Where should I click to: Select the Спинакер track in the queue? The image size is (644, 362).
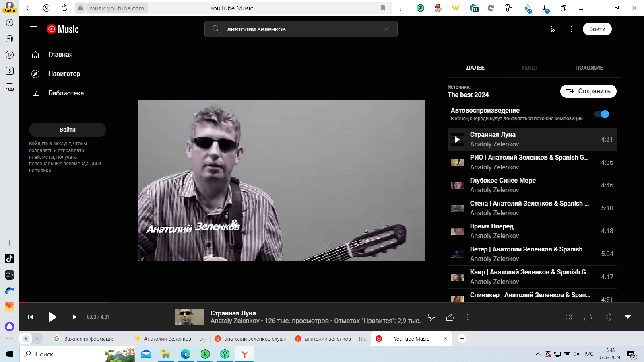click(x=532, y=296)
